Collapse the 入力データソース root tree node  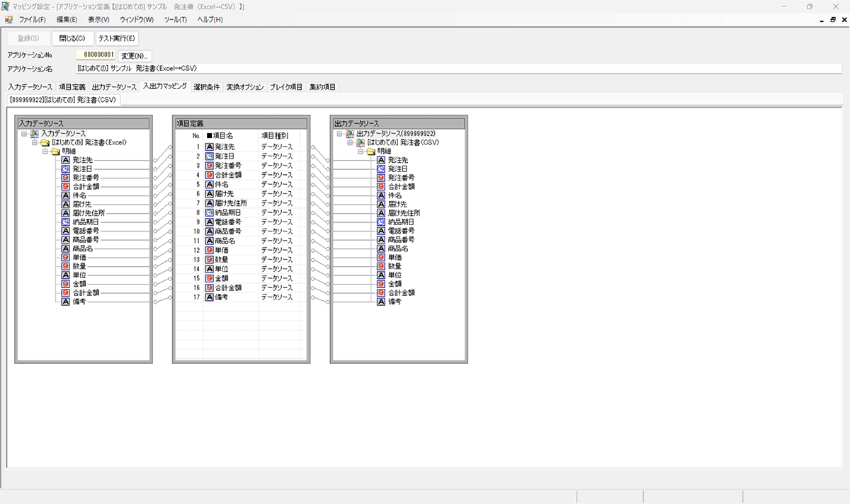pyautogui.click(x=24, y=134)
